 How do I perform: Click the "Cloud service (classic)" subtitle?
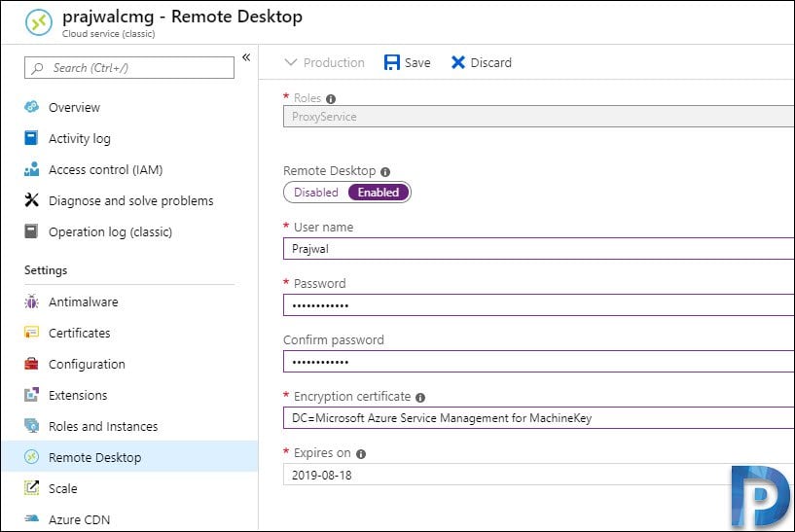(109, 33)
